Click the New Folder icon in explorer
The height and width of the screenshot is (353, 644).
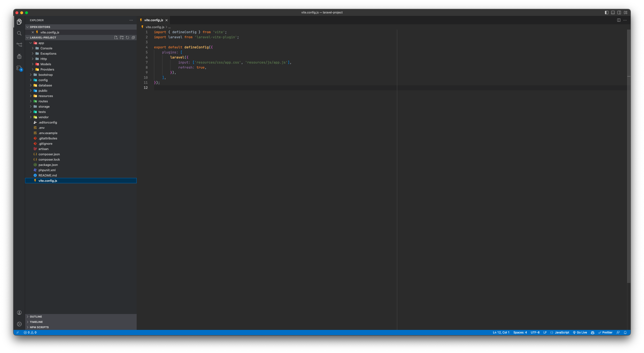pyautogui.click(x=122, y=38)
